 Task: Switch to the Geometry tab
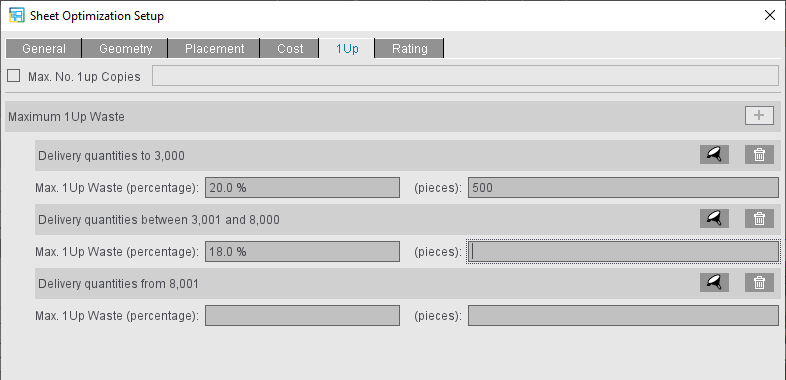pos(125,49)
